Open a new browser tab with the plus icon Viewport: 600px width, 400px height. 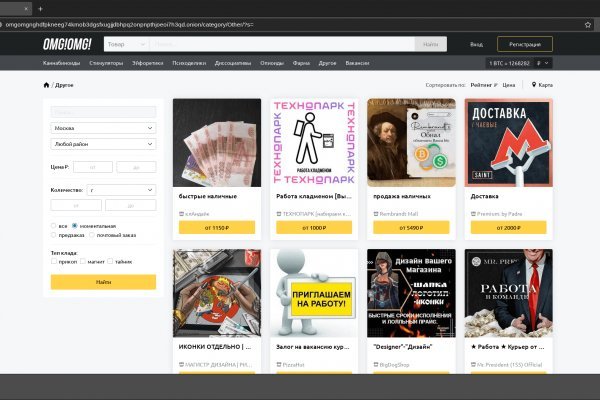[x=39, y=7]
